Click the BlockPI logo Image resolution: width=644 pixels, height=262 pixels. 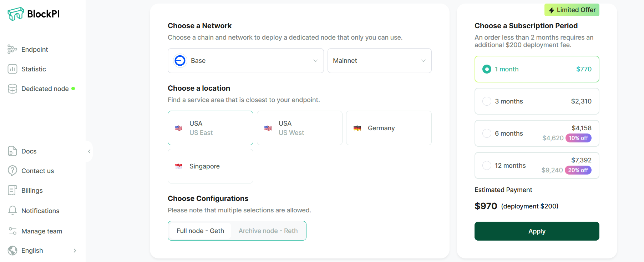click(34, 14)
